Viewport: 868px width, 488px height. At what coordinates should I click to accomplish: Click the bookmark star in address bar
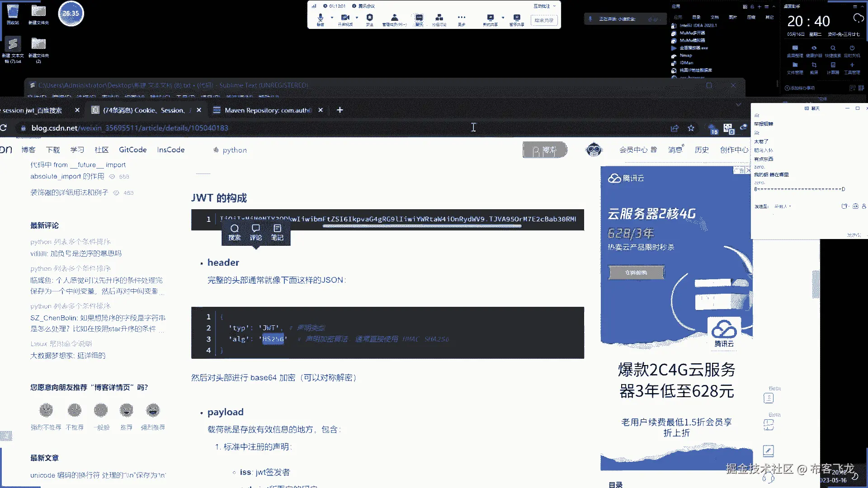[691, 128]
